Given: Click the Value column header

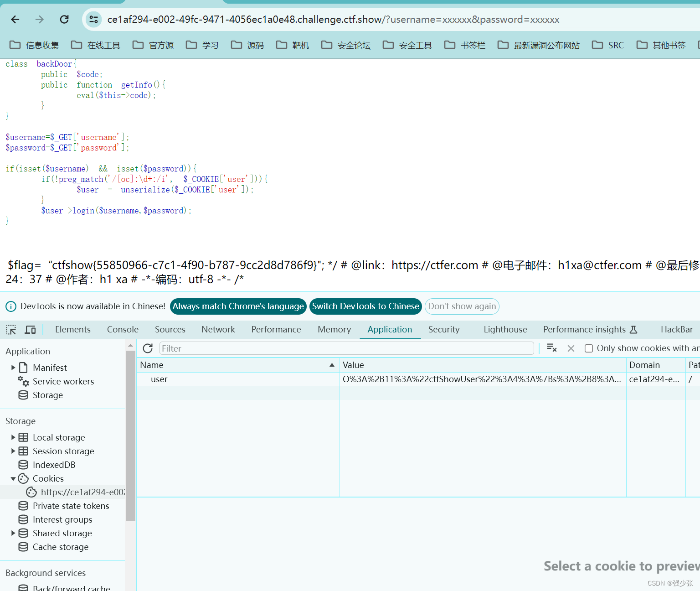Looking at the screenshot, I should point(483,365).
